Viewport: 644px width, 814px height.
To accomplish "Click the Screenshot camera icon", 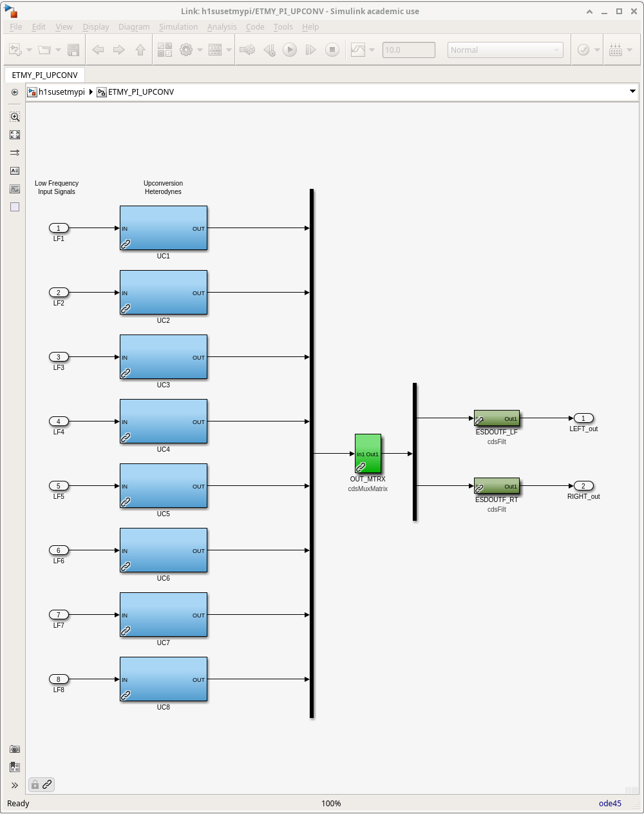I will pyautogui.click(x=15, y=749).
